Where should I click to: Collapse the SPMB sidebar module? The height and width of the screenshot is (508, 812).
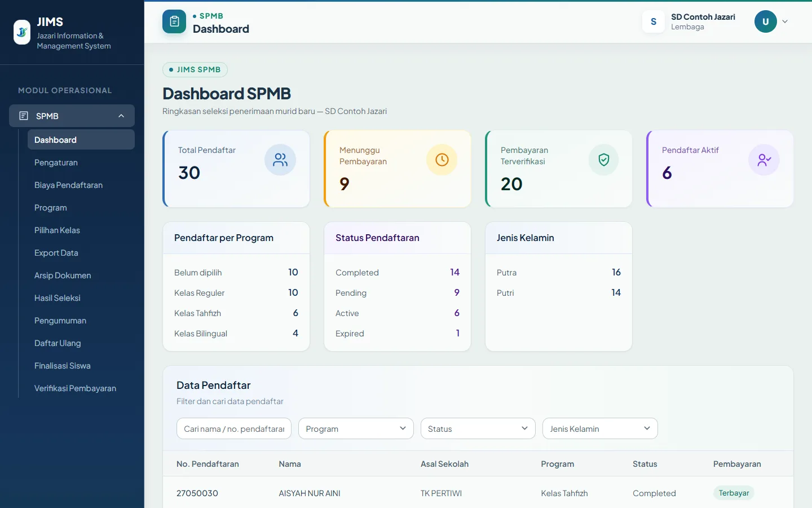(x=121, y=116)
